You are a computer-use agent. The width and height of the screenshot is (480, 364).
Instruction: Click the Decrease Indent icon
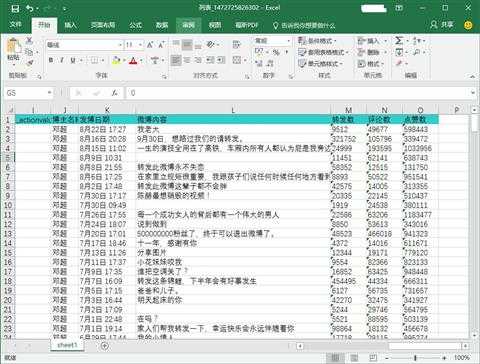[210, 60]
